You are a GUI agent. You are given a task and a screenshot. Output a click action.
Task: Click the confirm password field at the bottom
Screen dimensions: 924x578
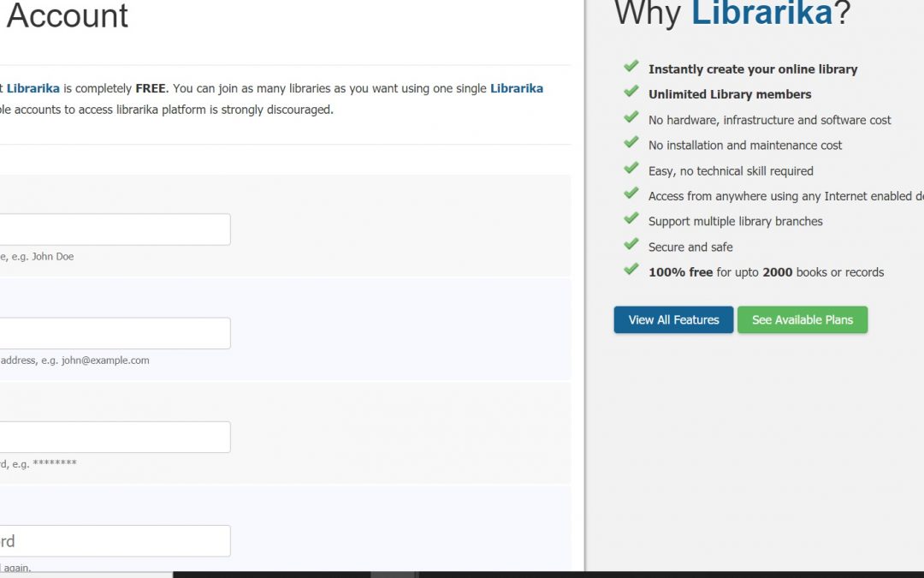tap(115, 541)
